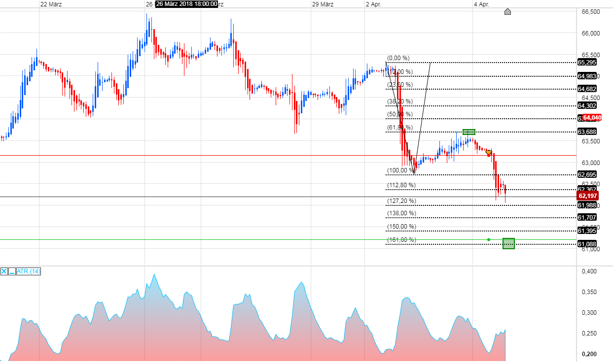
Task: Click the green dot on the green price line
Action: click(x=488, y=239)
